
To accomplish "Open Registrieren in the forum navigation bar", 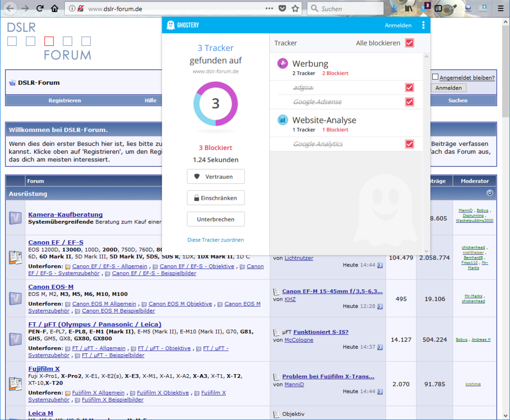I will coord(65,101).
